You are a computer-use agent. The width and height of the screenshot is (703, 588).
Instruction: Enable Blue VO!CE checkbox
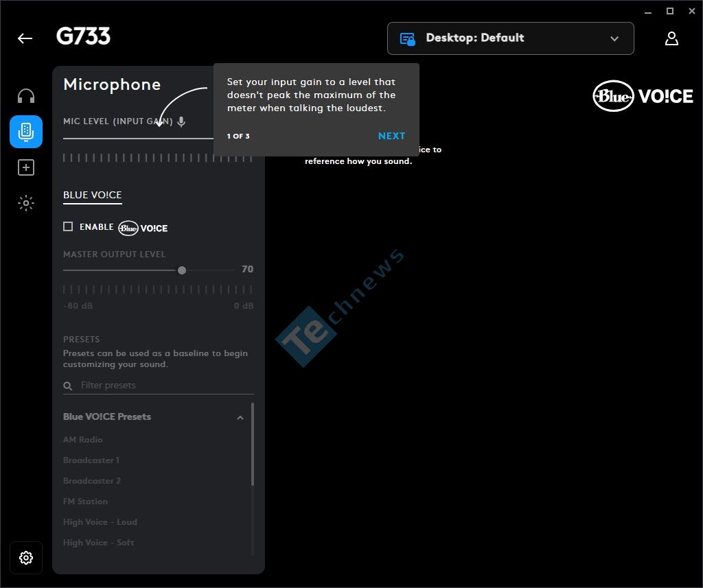68,227
